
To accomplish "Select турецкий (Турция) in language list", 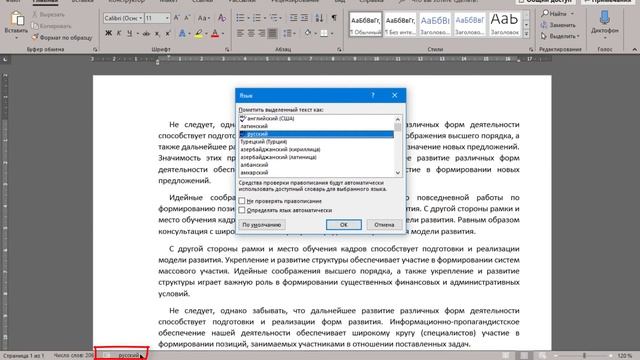I will pos(316,142).
